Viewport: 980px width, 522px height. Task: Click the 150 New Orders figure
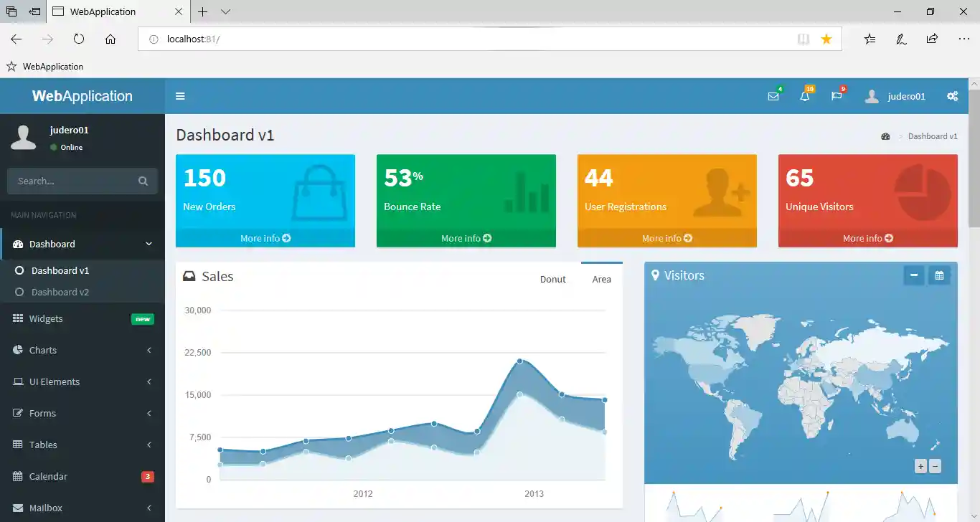pyautogui.click(x=204, y=178)
